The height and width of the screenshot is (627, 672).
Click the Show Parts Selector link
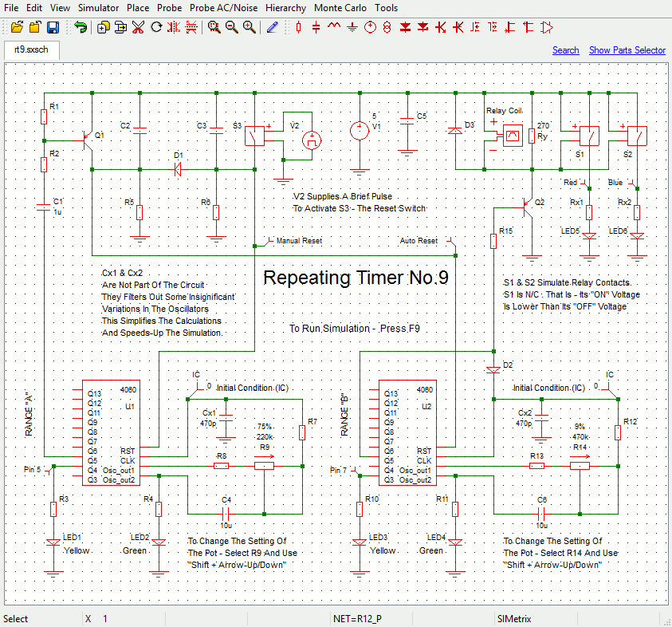click(x=627, y=50)
